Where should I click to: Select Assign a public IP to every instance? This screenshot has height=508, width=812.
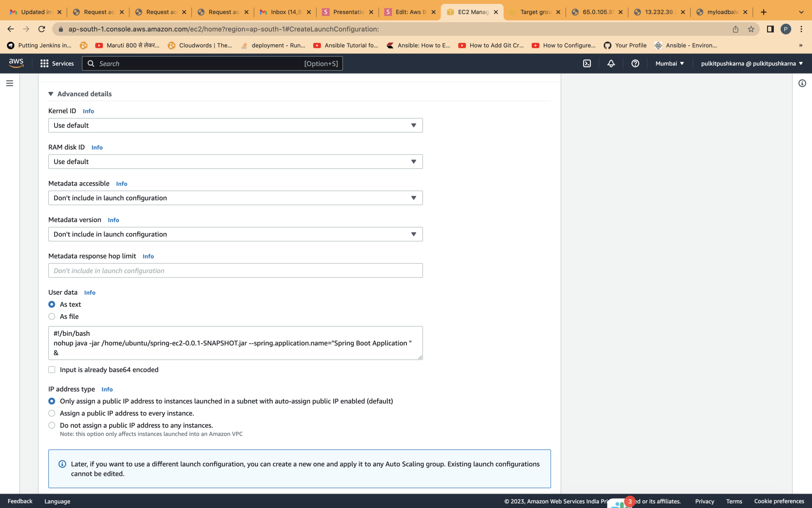[52, 413]
